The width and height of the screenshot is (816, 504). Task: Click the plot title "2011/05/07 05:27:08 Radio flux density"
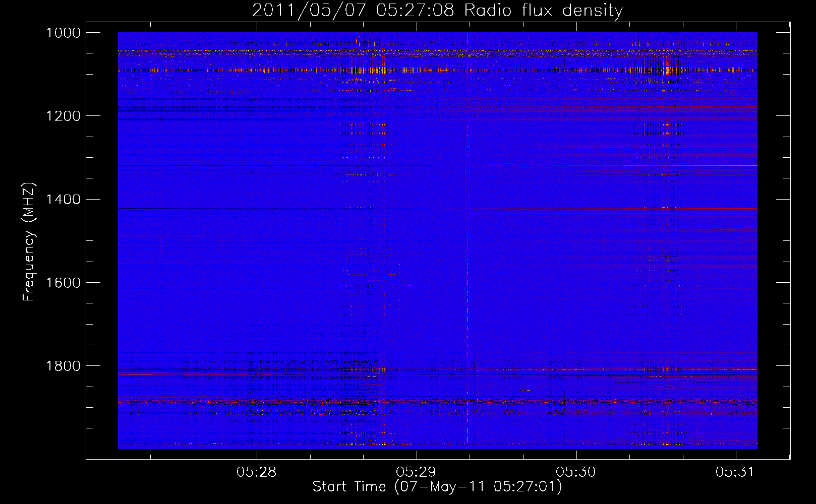[437, 10]
